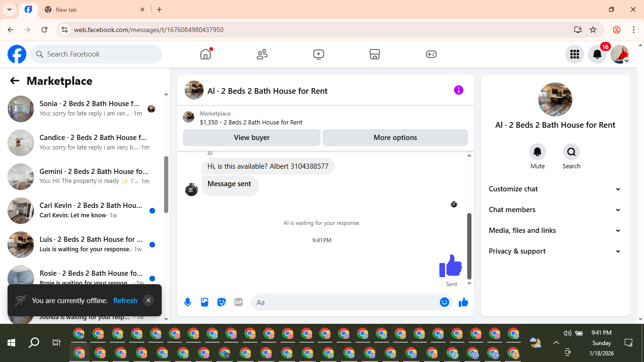
Task: Click the browser address bar URL
Action: 149,30
